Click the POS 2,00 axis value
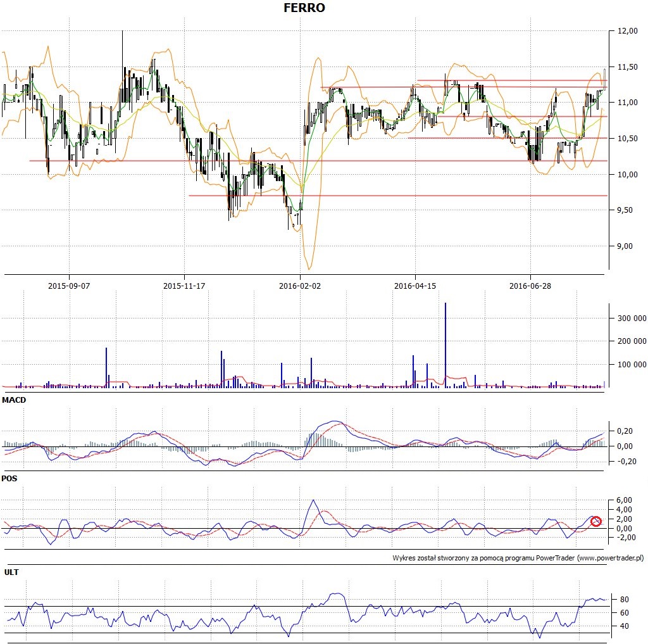Image resolution: width=648 pixels, height=644 pixels. coord(625,519)
